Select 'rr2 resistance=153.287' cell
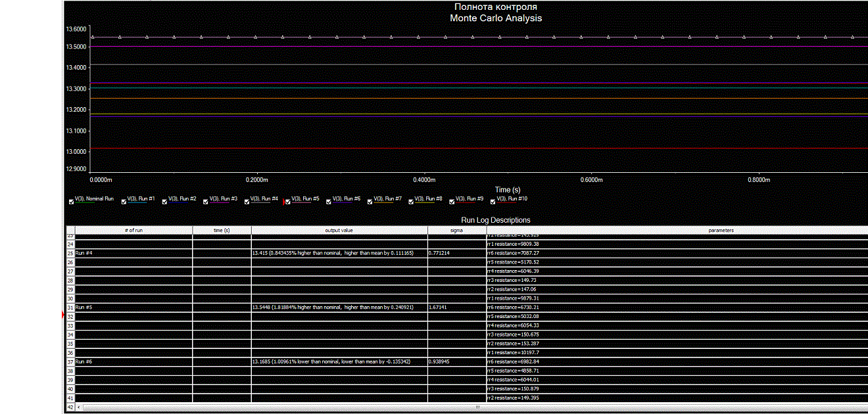 coord(677,344)
